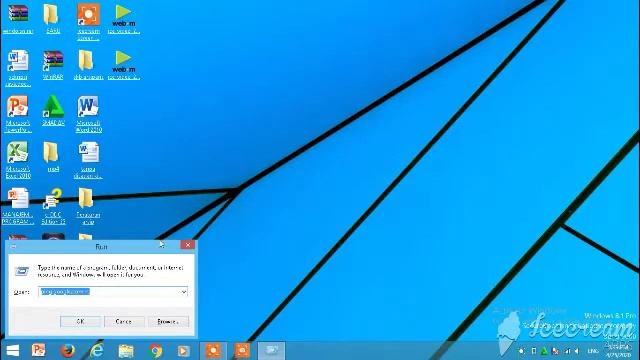Open the Windows Start button
Viewport: 640px width, 360px height.
click(x=13, y=351)
